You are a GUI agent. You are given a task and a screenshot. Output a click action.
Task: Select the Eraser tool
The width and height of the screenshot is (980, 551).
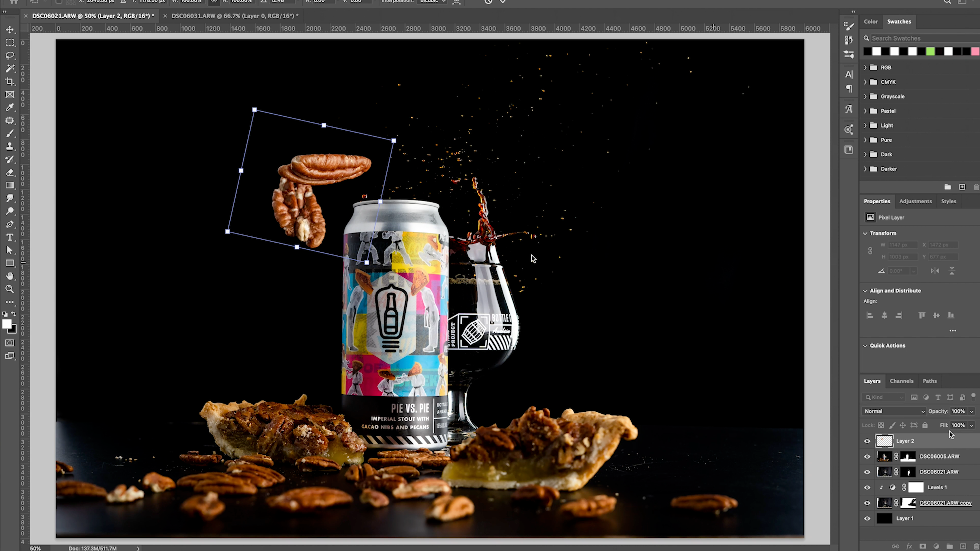[x=10, y=172]
